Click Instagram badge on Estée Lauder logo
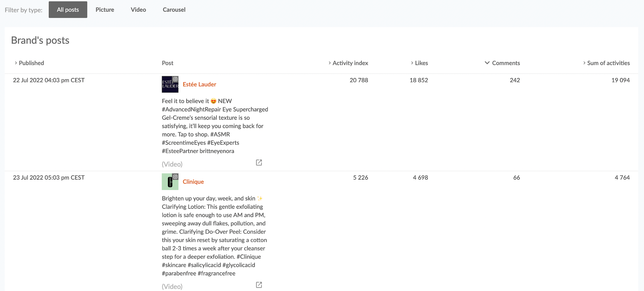Viewport: 644px width, 291px height. coord(175,79)
